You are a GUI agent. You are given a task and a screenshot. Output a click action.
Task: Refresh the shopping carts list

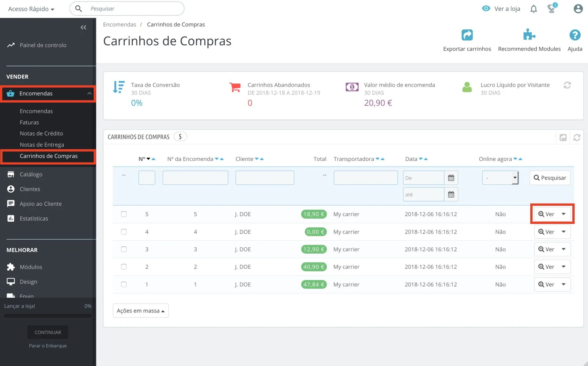click(577, 137)
